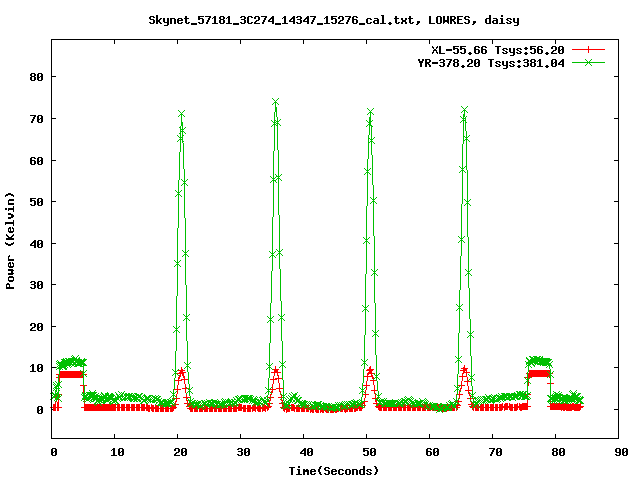The height and width of the screenshot is (480, 640).
Task: Click the y-axis tick label 50
Action: [37, 202]
